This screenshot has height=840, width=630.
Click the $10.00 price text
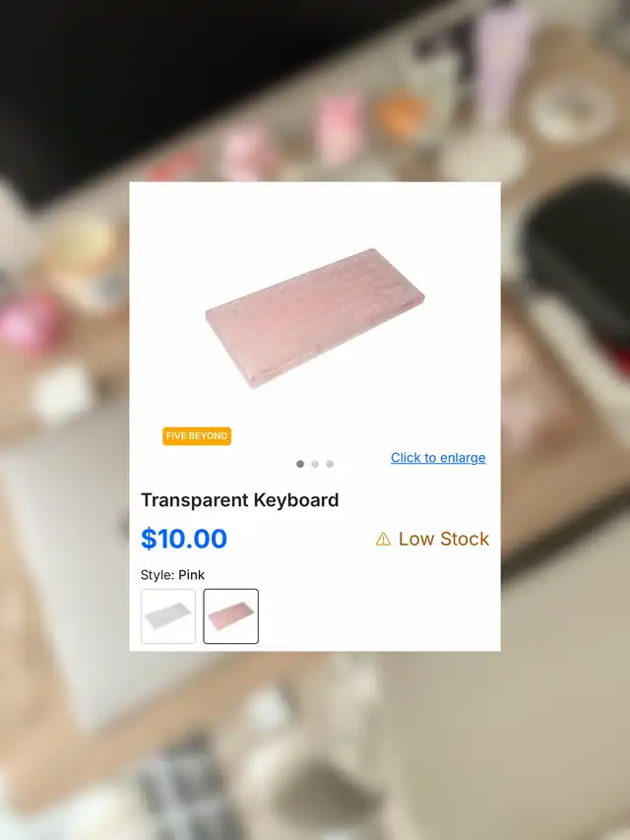pos(184,539)
